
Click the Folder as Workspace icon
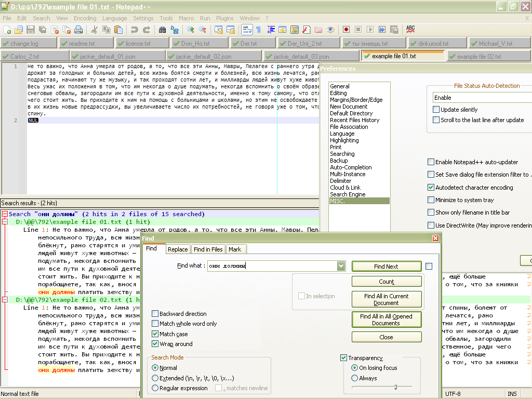click(318, 30)
